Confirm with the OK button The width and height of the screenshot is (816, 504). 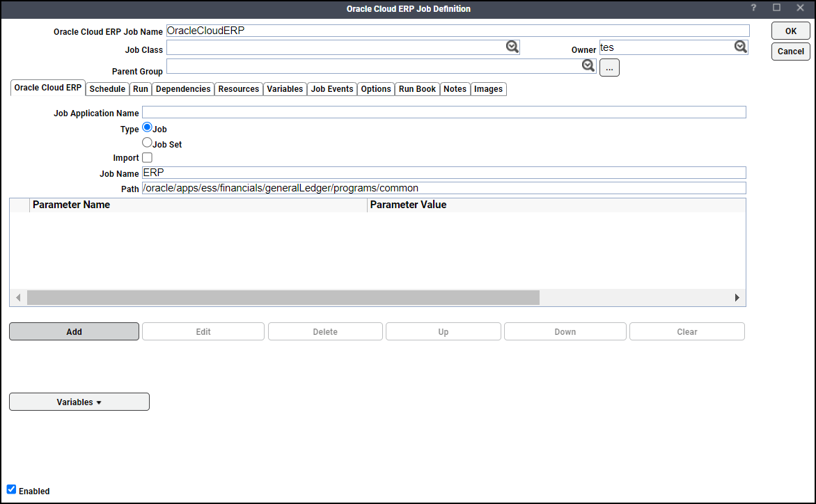(x=790, y=31)
